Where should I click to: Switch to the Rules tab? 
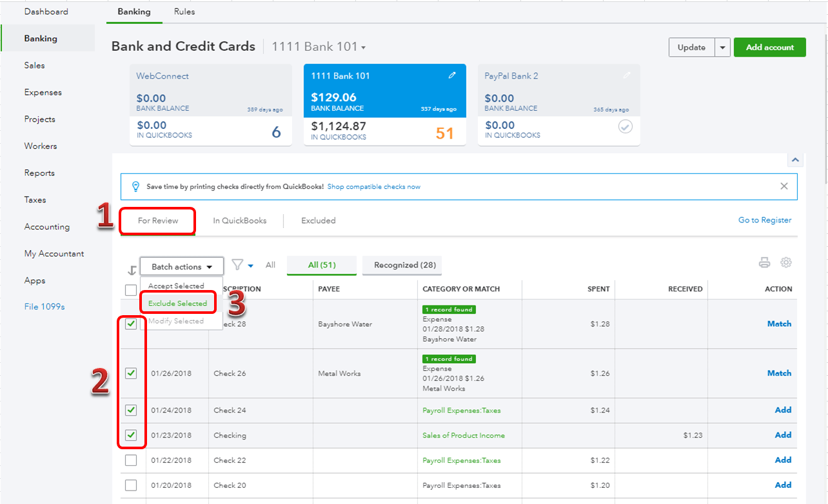(184, 12)
